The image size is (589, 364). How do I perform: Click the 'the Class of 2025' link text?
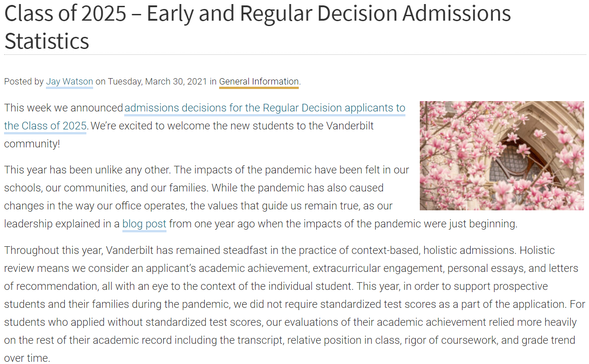[45, 126]
